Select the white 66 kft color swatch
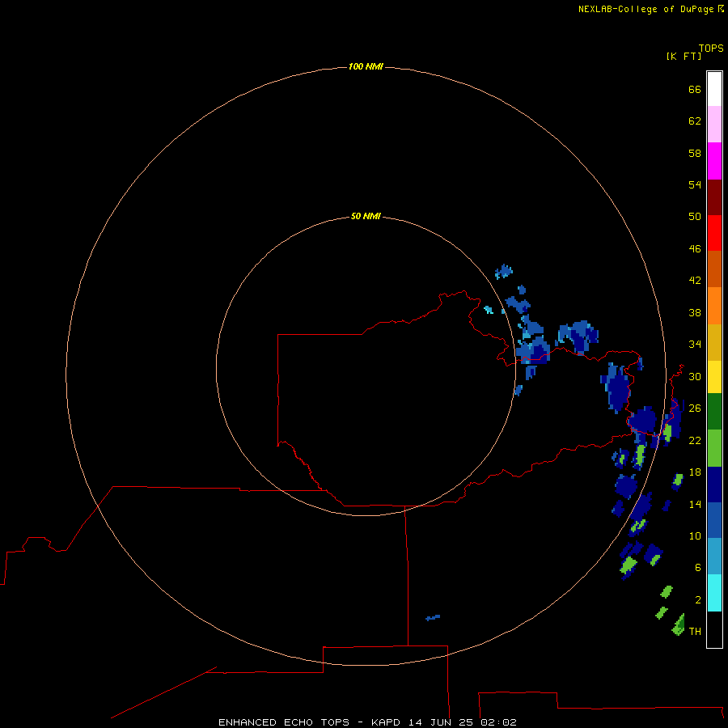Image resolution: width=728 pixels, height=728 pixels. click(x=714, y=89)
